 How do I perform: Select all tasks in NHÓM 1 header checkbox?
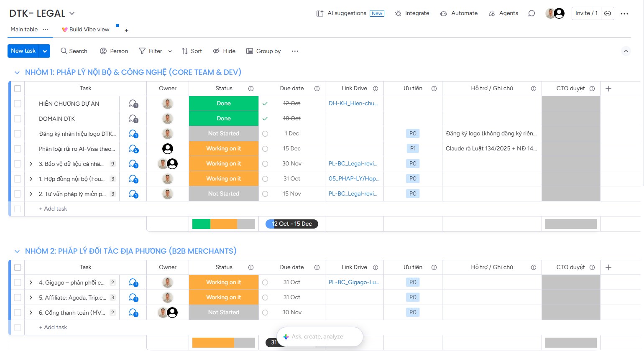coord(18,89)
